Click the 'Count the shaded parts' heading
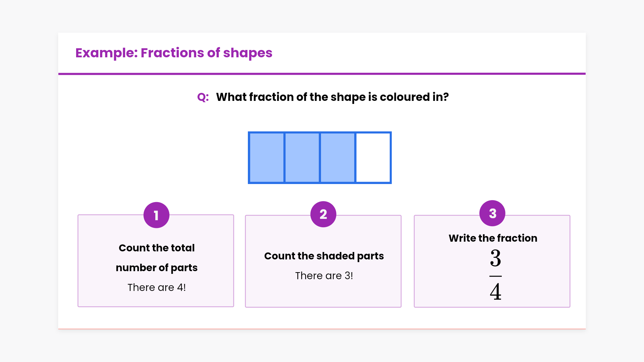This screenshot has width=644, height=362. (x=324, y=256)
